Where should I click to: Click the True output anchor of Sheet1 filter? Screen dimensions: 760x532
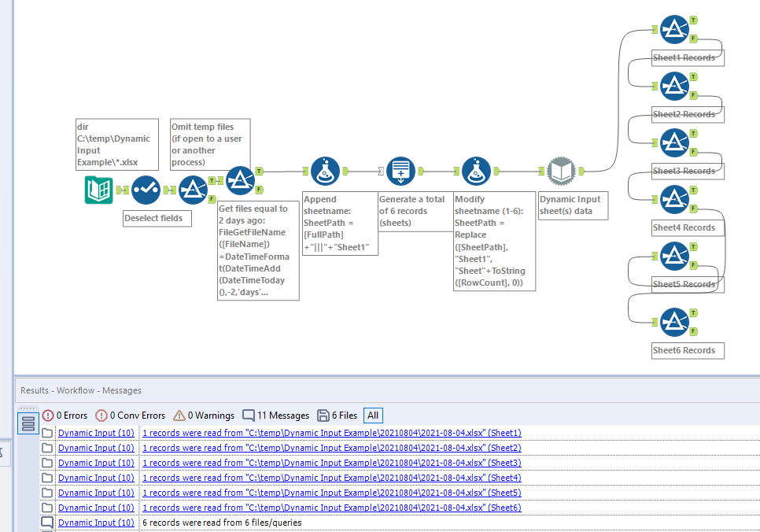pos(694,20)
